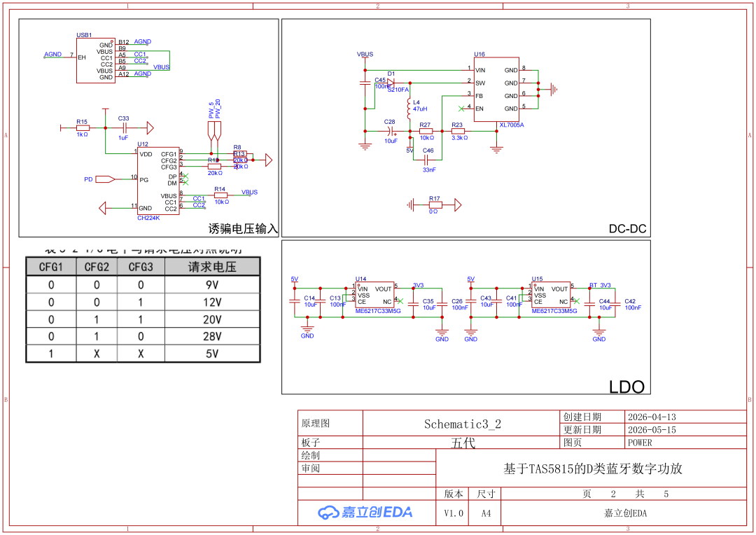Image resolution: width=756 pixels, height=535 pixels.
Task: Select the C14 capacitor label
Action: (x=309, y=298)
